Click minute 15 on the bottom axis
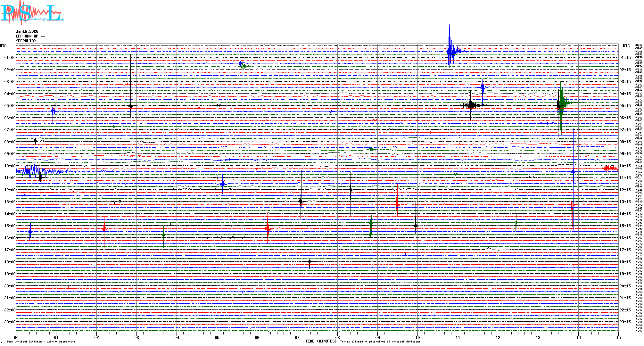 click(618, 337)
